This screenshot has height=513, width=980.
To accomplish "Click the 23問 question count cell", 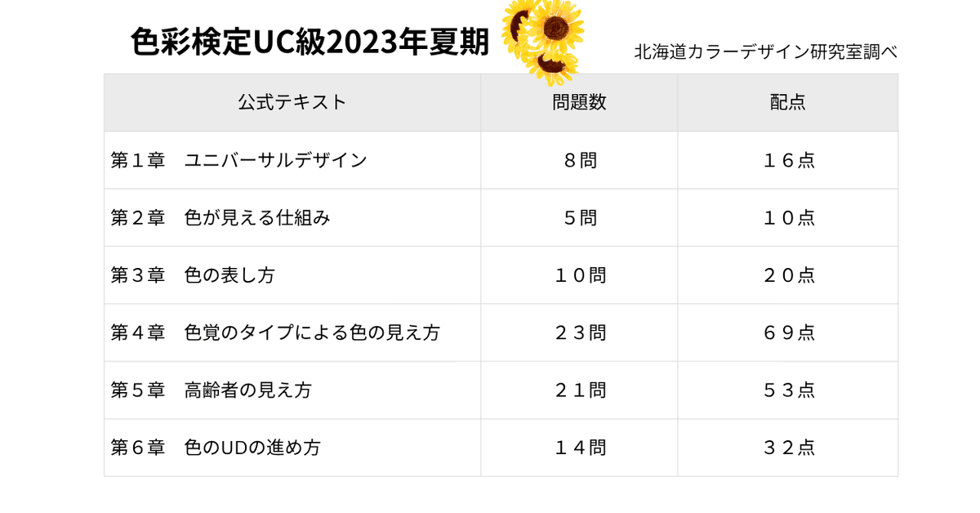I will coord(579,332).
